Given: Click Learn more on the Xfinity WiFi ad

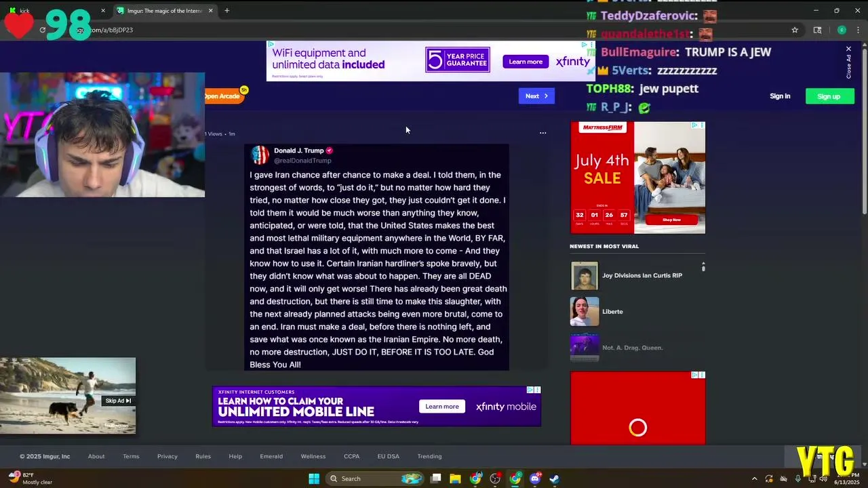Looking at the screenshot, I should pyautogui.click(x=526, y=62).
